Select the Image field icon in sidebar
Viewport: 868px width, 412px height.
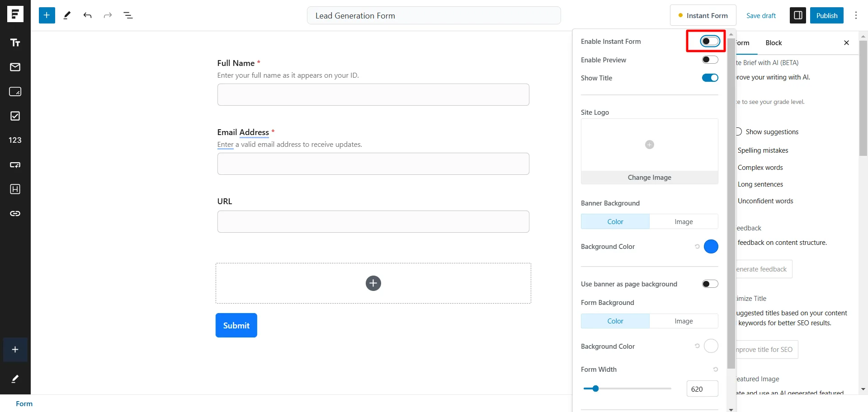[x=15, y=91]
